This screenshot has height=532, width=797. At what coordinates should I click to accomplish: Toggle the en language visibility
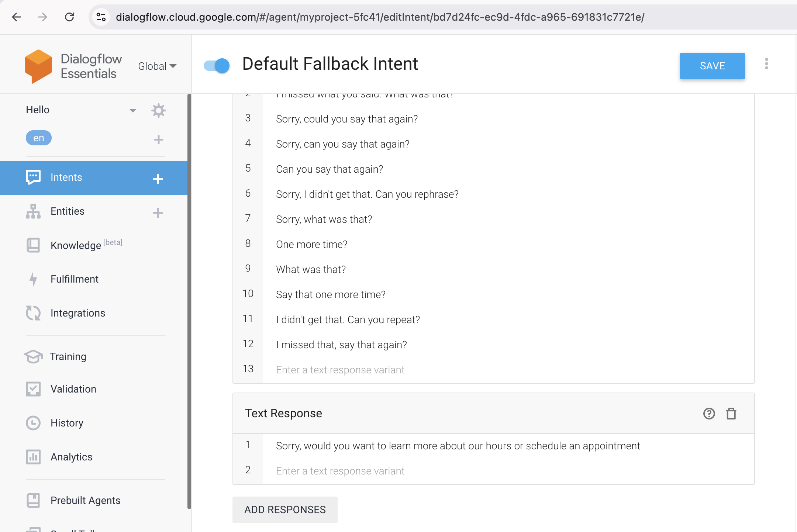(39, 138)
